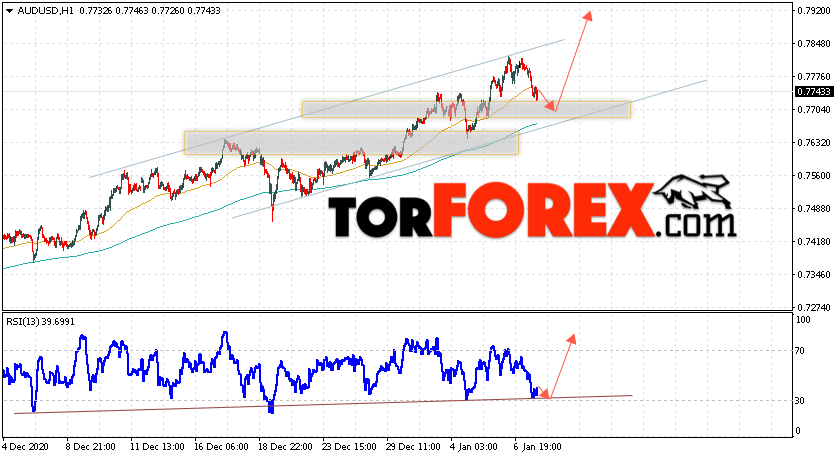Screen dimensions: 838x458
Task: Click the 4 Jan 03:00 time label
Action: (x=472, y=447)
